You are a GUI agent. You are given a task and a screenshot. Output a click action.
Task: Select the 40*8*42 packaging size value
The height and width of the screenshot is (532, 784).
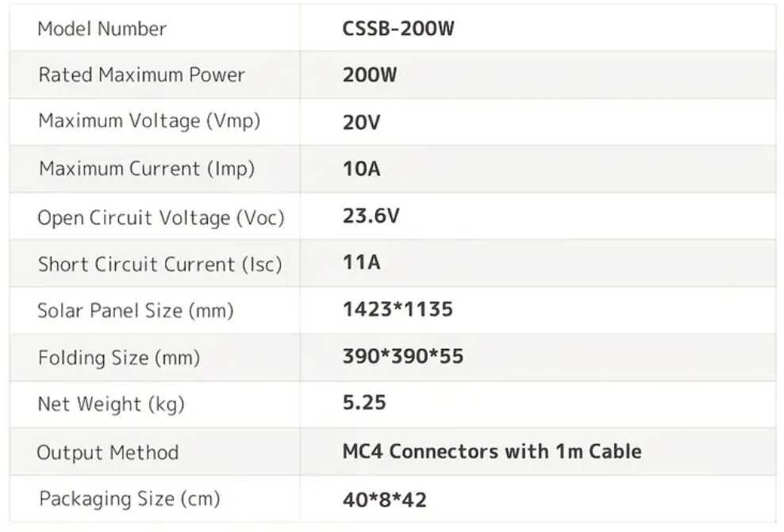point(385,499)
